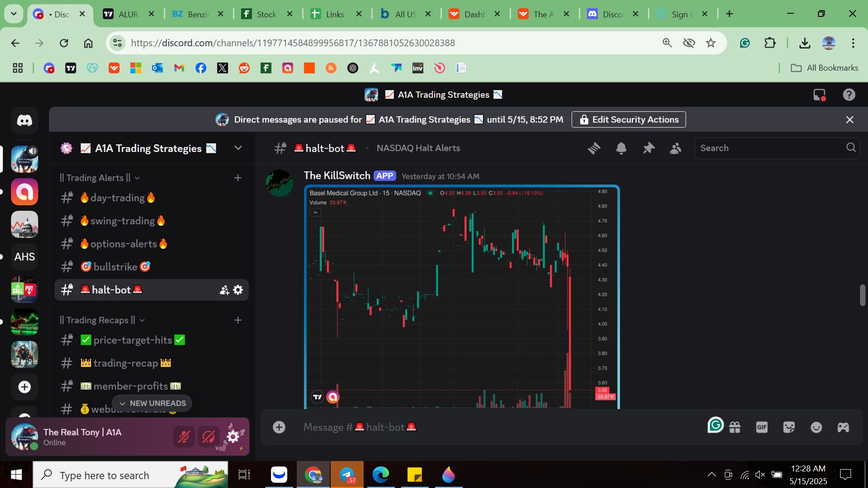Click the chat scrollbar thumb
The height and width of the screenshot is (488, 868).
tap(863, 296)
